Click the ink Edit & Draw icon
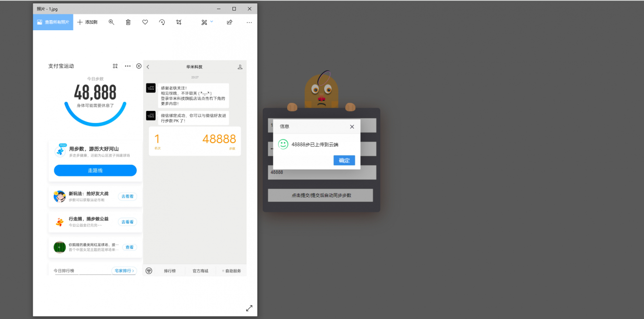The height and width of the screenshot is (319, 644). (x=204, y=22)
